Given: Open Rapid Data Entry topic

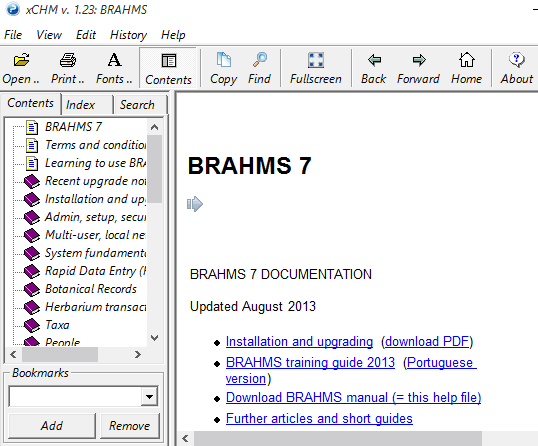Looking at the screenshot, I should [x=95, y=271].
